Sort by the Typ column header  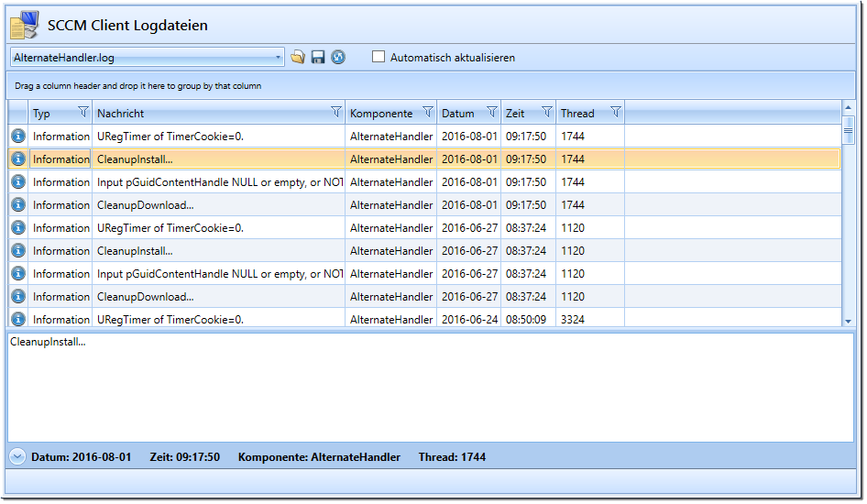41,114
